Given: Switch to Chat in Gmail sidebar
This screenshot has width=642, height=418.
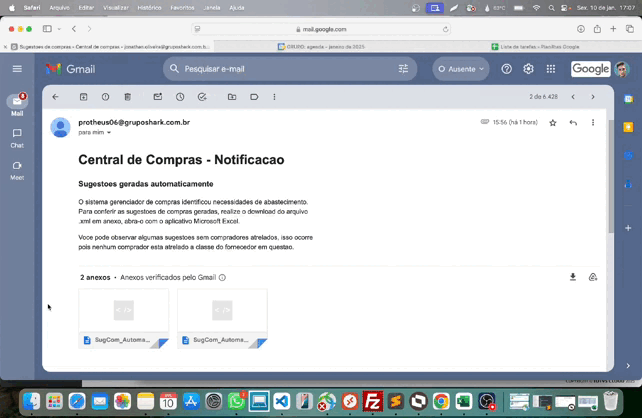Looking at the screenshot, I should pyautogui.click(x=17, y=138).
